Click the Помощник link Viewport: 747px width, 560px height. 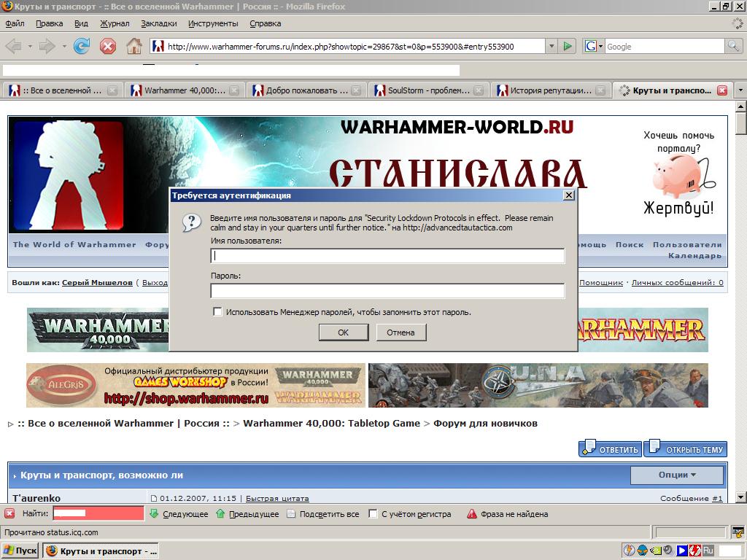[601, 282]
